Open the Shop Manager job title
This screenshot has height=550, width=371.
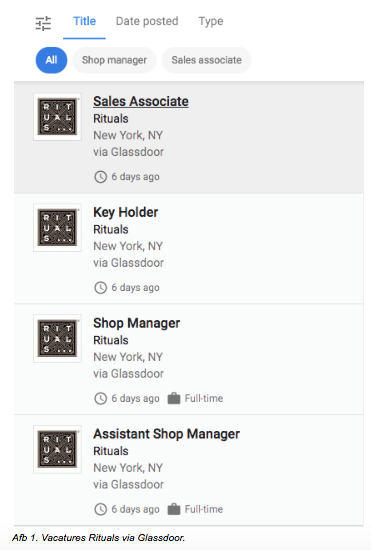[x=136, y=323]
